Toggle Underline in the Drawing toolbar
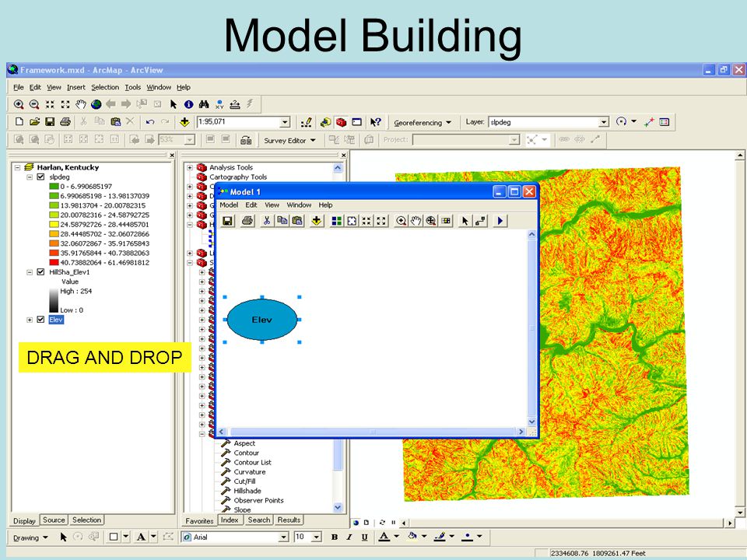Image resolution: width=747 pixels, height=560 pixels. pyautogui.click(x=364, y=537)
